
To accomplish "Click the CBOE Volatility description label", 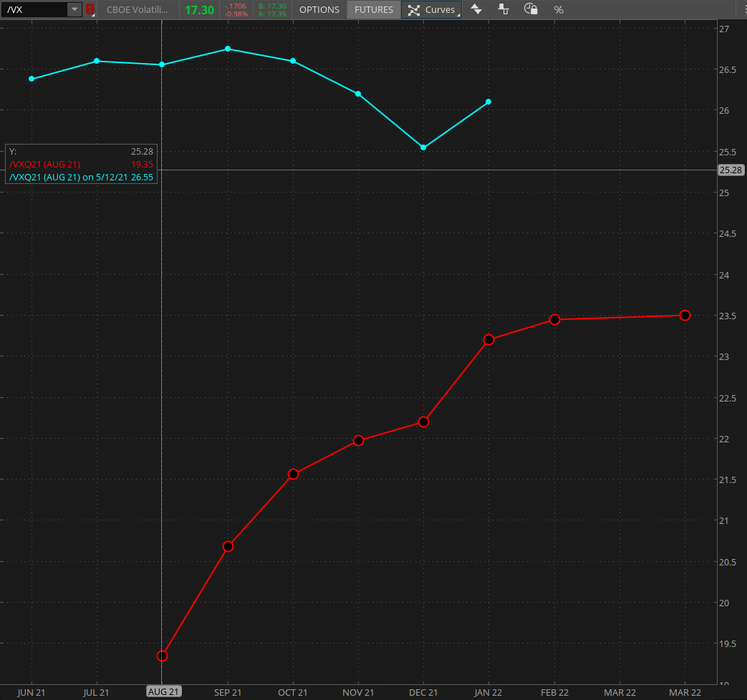I will click(x=137, y=10).
